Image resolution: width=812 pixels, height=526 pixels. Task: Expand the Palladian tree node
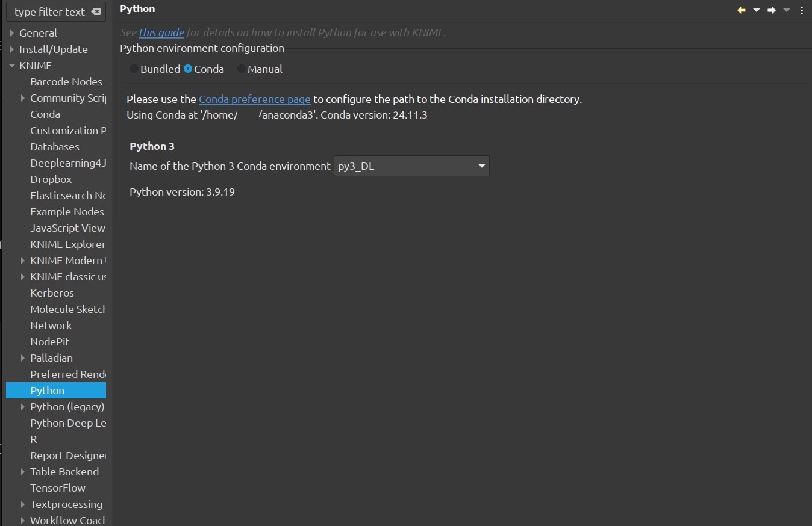coord(23,358)
